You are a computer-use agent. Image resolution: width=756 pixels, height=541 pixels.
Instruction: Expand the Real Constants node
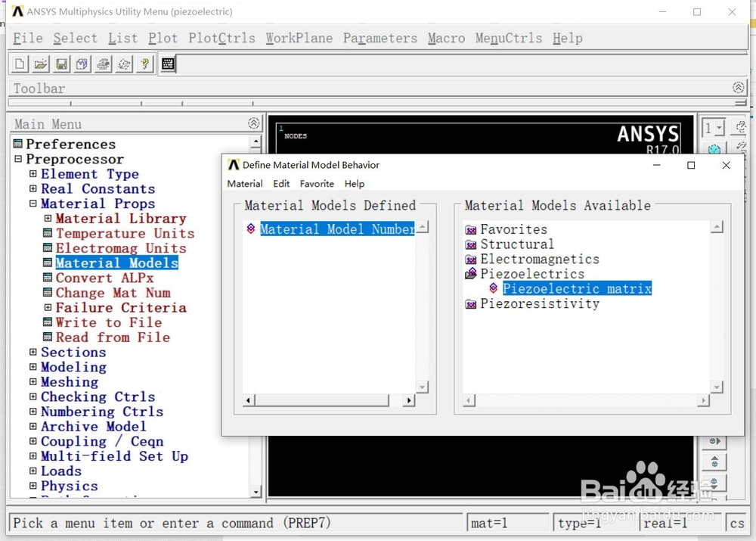click(33, 188)
